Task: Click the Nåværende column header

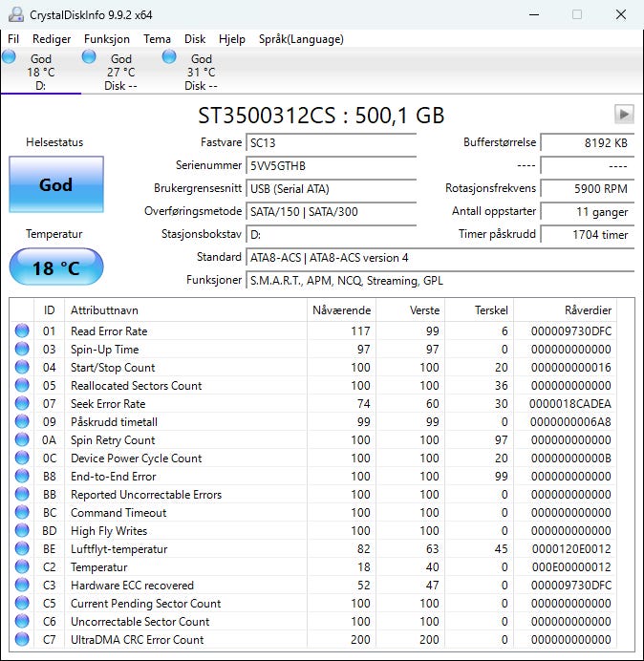Action: pyautogui.click(x=342, y=310)
